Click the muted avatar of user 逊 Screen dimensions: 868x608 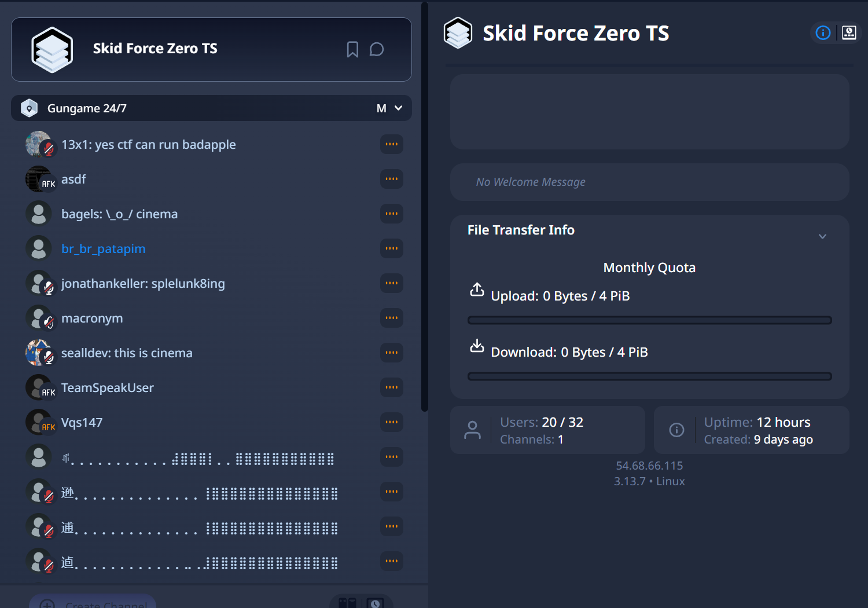pyautogui.click(x=39, y=492)
